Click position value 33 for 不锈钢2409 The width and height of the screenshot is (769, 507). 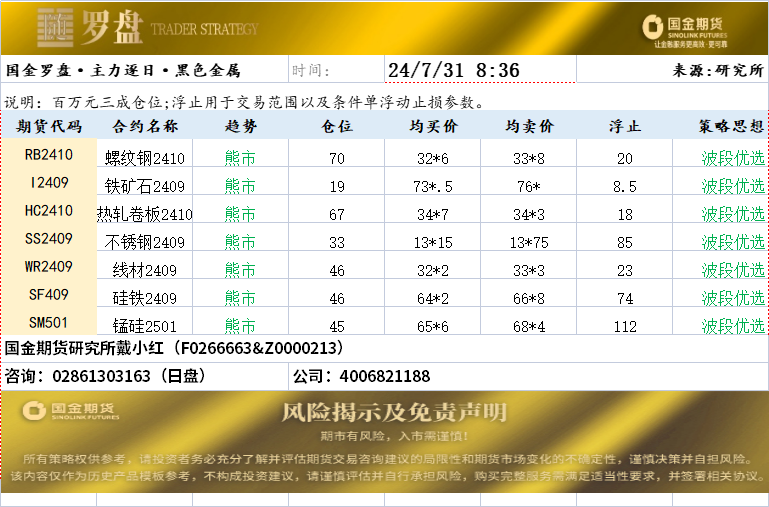point(337,243)
